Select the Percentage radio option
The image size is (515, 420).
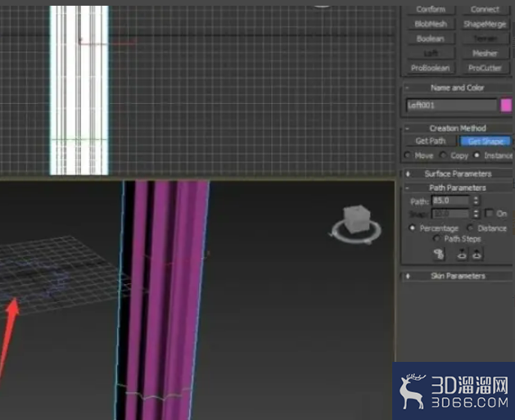412,228
